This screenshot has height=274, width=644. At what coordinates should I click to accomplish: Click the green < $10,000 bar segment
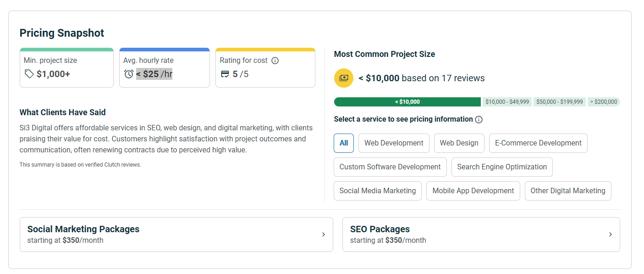pyautogui.click(x=407, y=102)
